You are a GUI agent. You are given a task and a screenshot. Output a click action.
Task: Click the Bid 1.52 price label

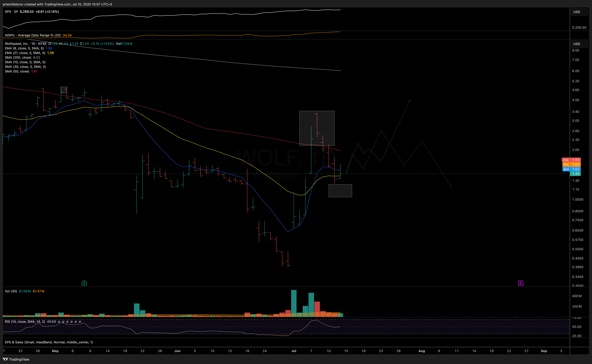[571, 169]
